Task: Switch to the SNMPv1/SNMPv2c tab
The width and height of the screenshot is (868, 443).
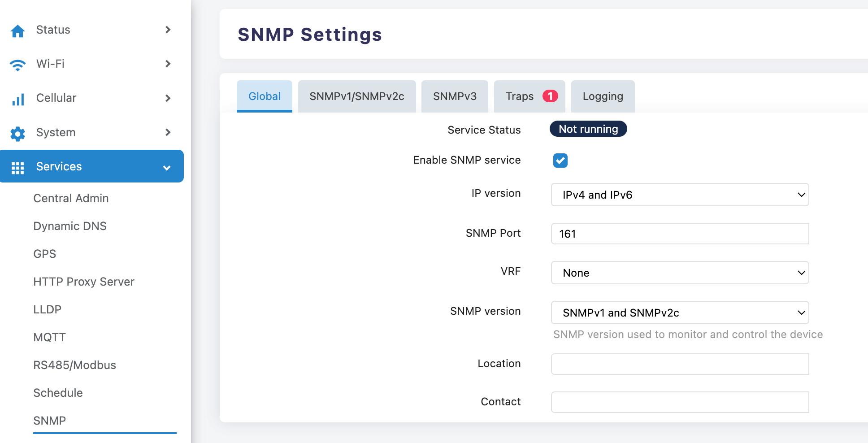Action: pos(356,96)
